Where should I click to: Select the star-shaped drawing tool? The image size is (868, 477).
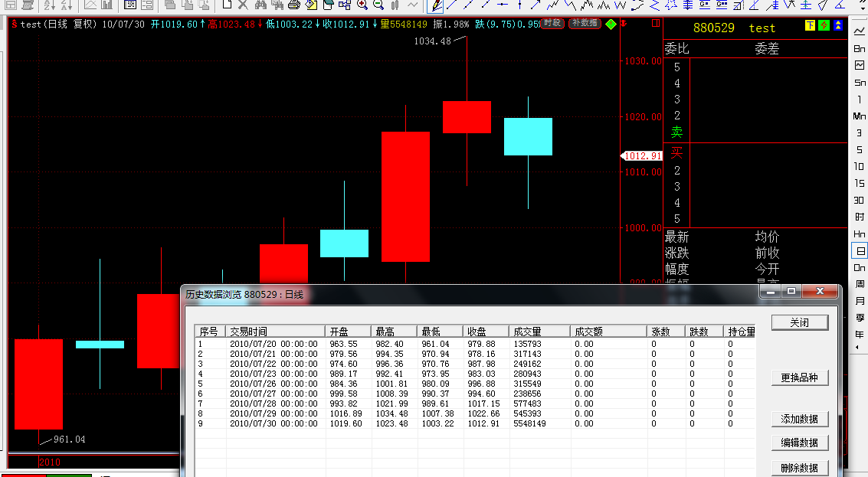[671, 5]
